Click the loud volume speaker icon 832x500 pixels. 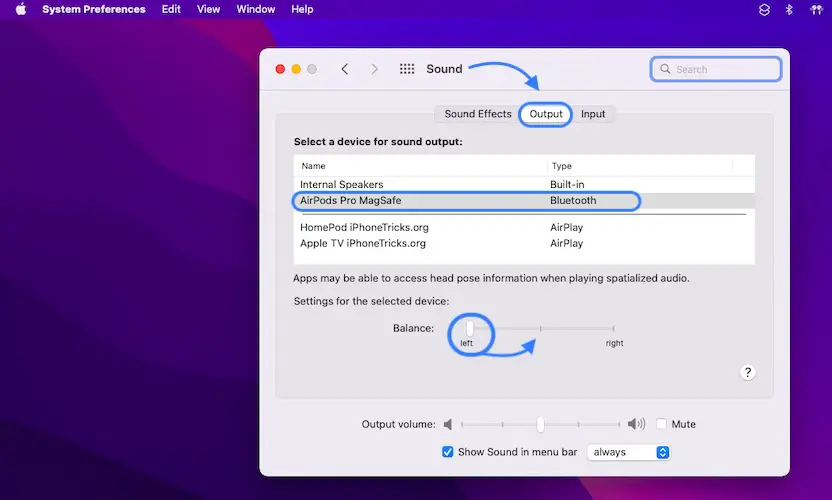click(636, 424)
